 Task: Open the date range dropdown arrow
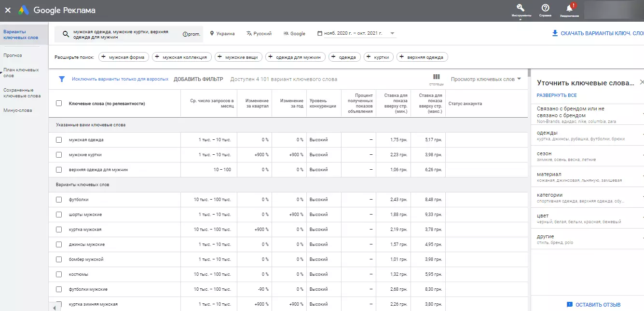[x=393, y=34]
